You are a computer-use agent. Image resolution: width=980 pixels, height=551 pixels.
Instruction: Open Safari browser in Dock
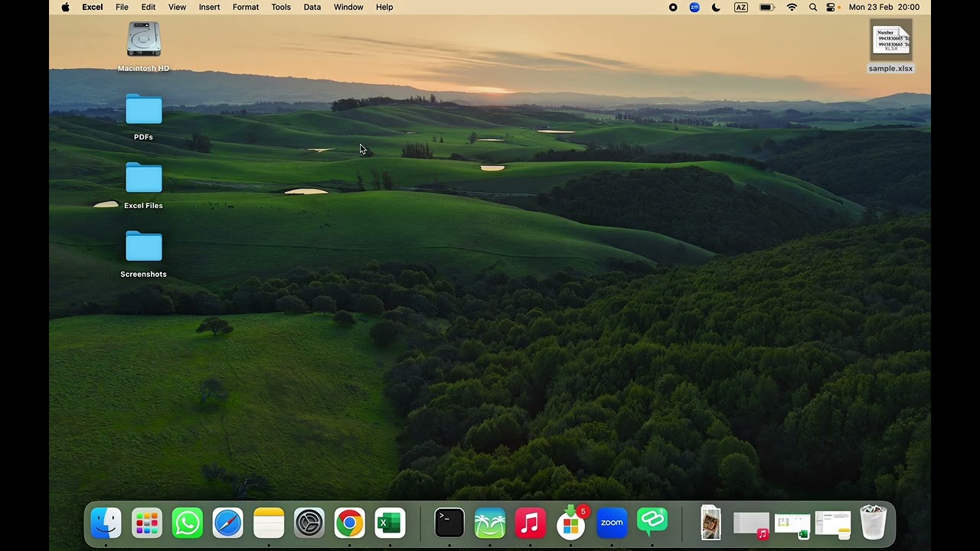coord(228,523)
